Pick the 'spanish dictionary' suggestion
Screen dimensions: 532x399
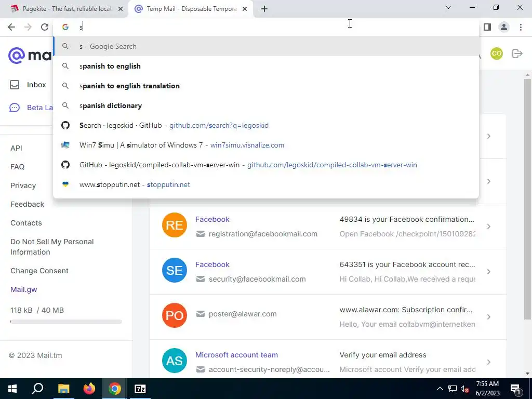(x=266, y=105)
